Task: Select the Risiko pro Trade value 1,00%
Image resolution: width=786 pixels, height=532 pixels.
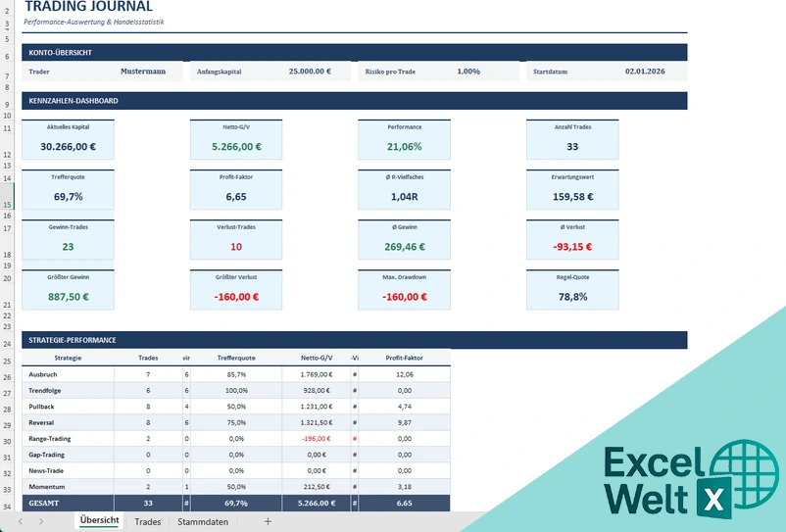Action: (468, 72)
